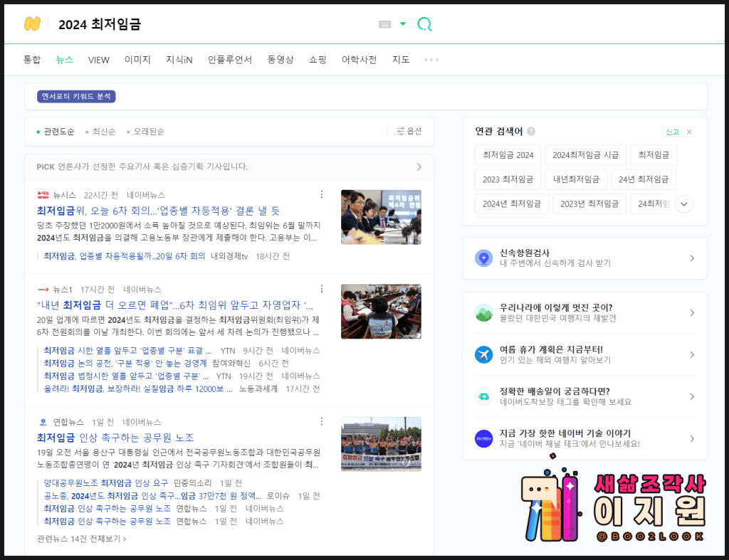Expand the search autocomplete dropdown arrow
The width and height of the screenshot is (729, 560).
pyautogui.click(x=403, y=24)
